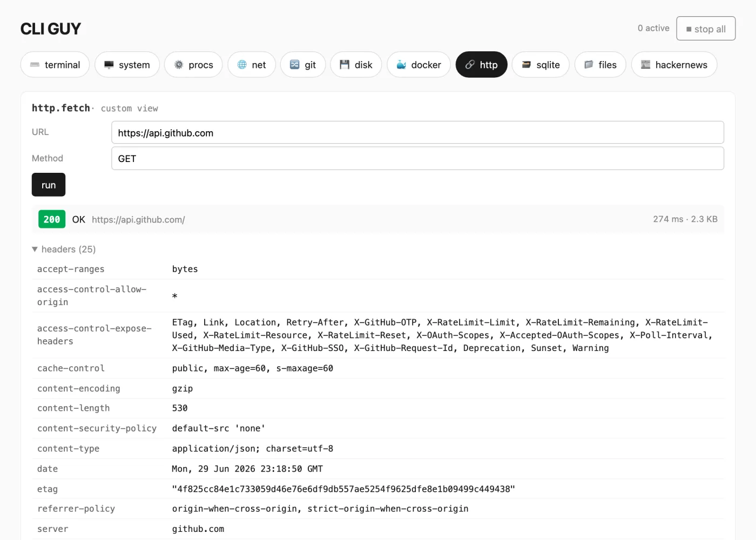Click the Mon, 29 Jun 2026 date value

point(247,469)
